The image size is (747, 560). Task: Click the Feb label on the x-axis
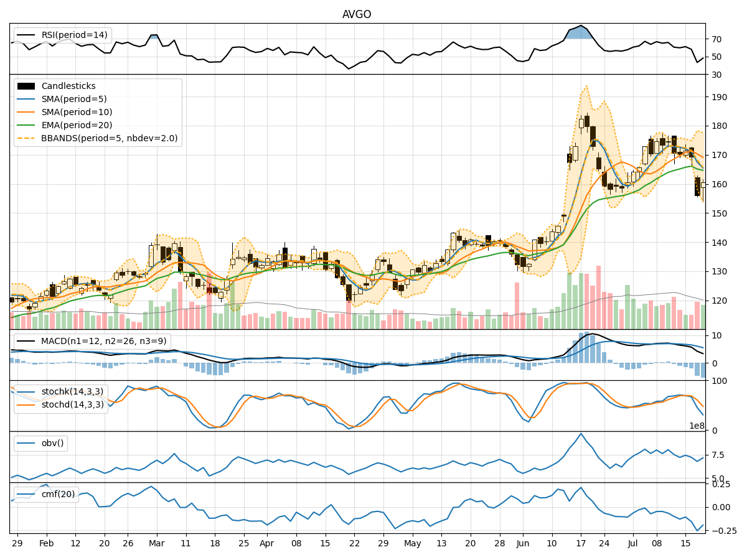click(x=47, y=543)
